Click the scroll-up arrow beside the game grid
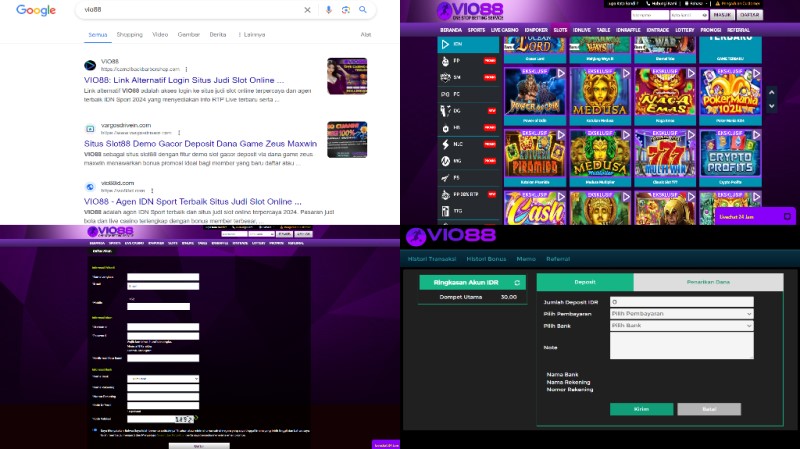The width and height of the screenshot is (800, 449). click(x=771, y=92)
